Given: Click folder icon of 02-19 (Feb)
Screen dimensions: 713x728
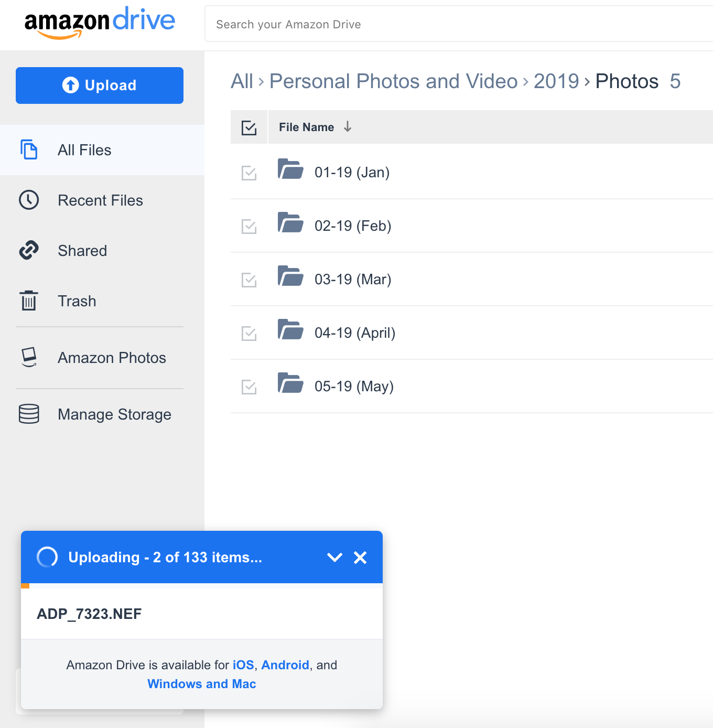Looking at the screenshot, I should click(290, 222).
